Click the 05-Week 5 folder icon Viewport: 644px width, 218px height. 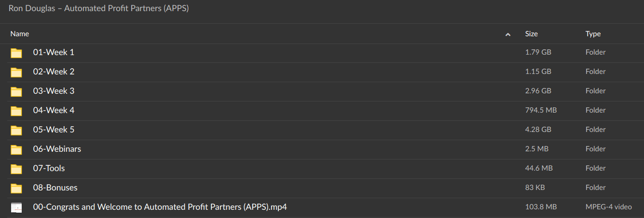(16, 130)
